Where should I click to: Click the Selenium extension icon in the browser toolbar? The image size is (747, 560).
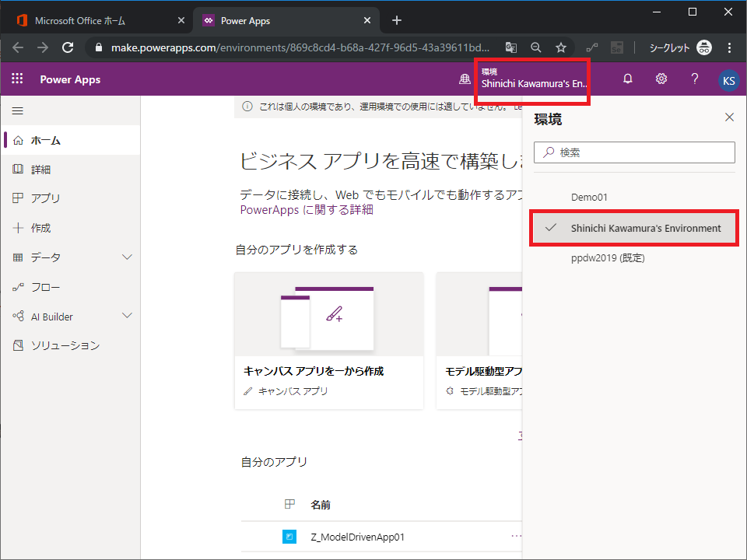point(617,47)
